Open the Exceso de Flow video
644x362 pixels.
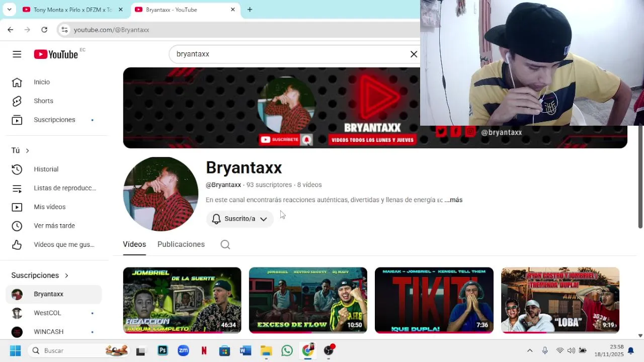308,300
